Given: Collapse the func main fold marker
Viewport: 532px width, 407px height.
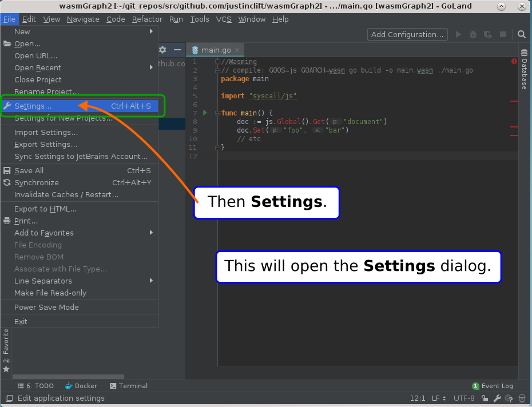Looking at the screenshot, I should point(217,113).
